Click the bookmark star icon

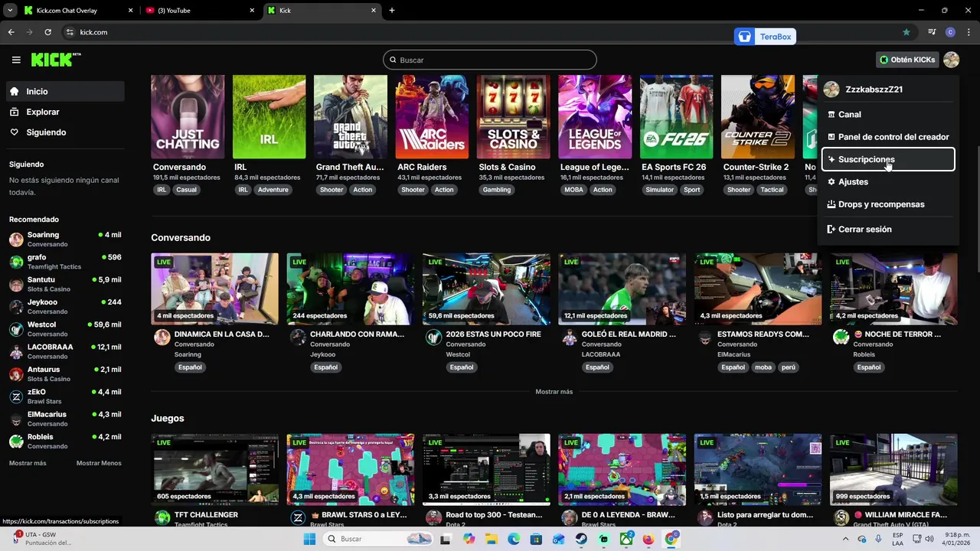pyautogui.click(x=906, y=32)
